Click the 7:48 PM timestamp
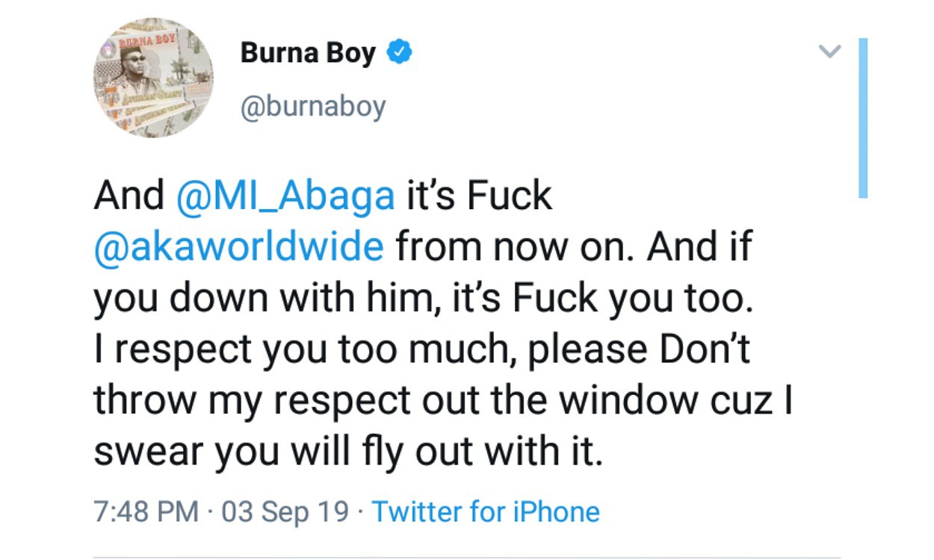 [x=146, y=512]
